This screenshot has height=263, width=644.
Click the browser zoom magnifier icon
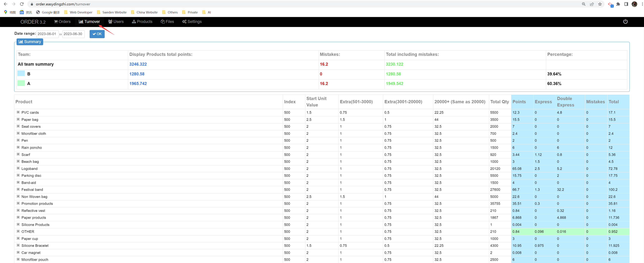(x=584, y=4)
